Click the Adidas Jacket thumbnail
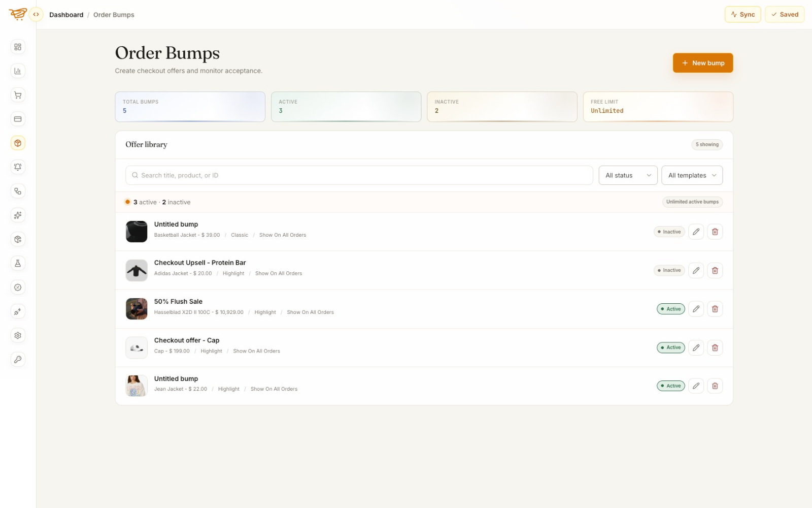This screenshot has height=508, width=812. (137, 270)
